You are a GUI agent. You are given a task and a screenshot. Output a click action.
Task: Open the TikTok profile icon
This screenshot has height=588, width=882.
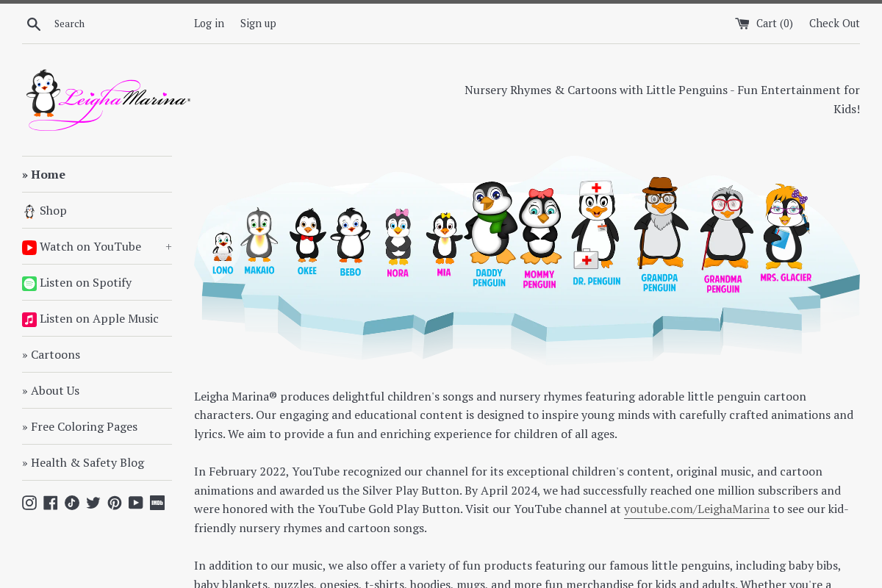click(x=71, y=502)
